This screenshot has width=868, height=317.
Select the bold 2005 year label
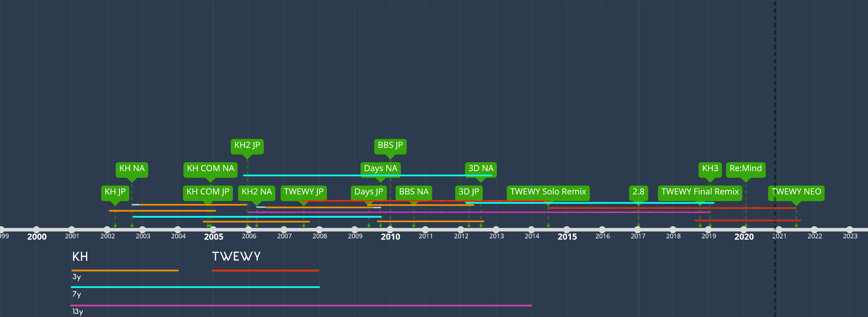(214, 236)
